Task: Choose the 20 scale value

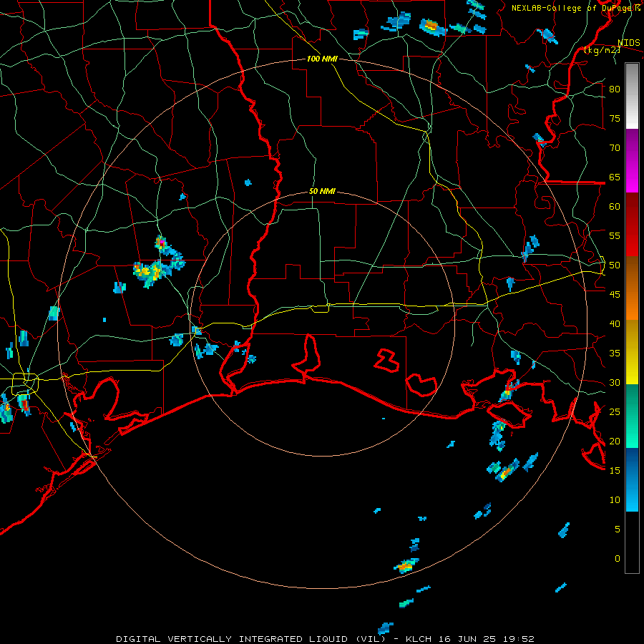Action: click(615, 441)
